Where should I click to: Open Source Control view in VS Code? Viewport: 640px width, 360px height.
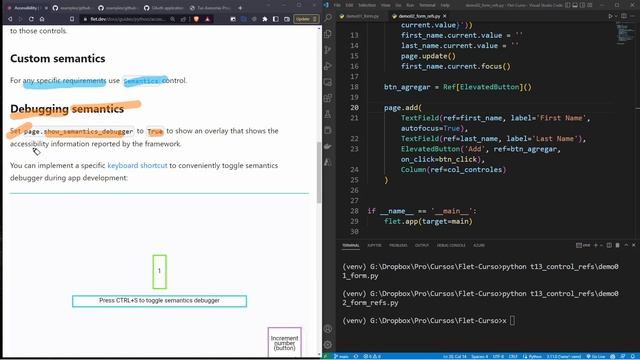[328, 50]
